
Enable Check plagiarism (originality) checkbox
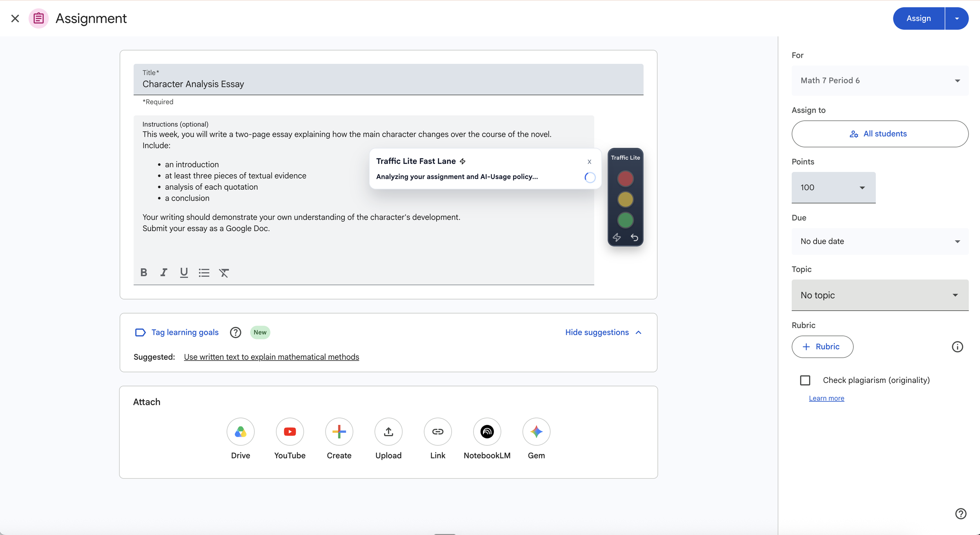(x=805, y=380)
